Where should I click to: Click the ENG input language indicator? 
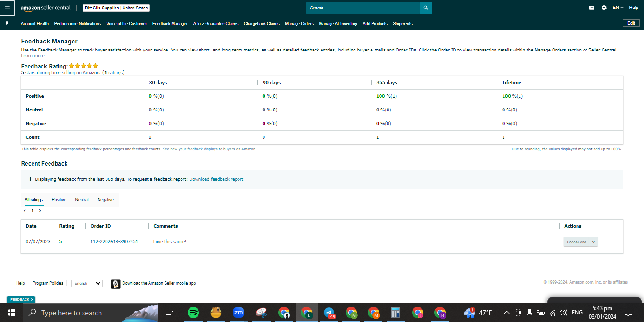click(577, 313)
